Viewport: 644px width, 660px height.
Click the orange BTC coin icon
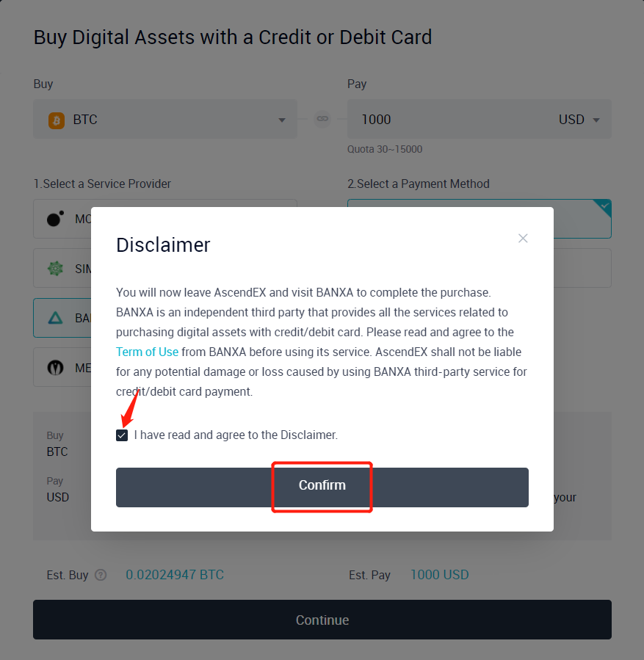tap(57, 120)
